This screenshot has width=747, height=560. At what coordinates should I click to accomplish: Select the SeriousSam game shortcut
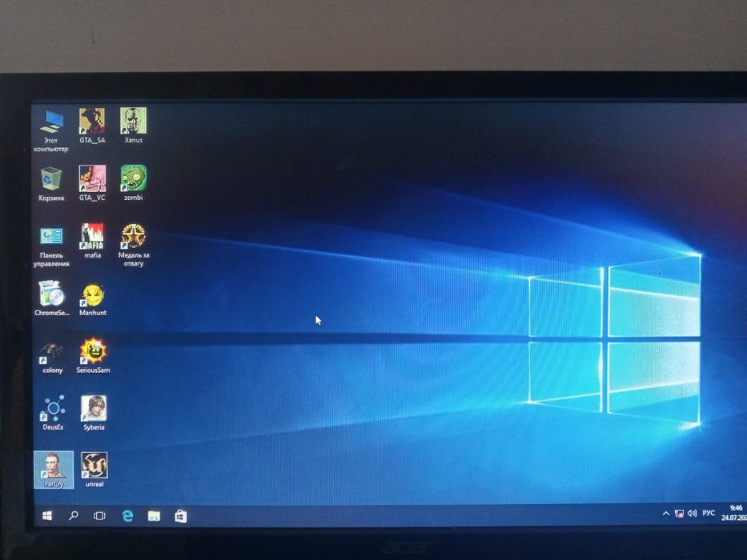[x=93, y=355]
